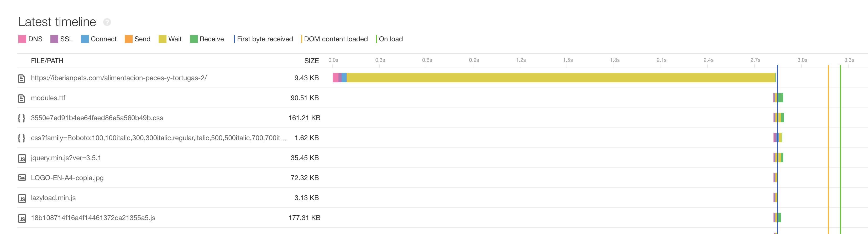Open the iberianpets.com alimentacion-peces-y-tortugas-2 link
Screen dimensions: 868x234
tap(119, 78)
